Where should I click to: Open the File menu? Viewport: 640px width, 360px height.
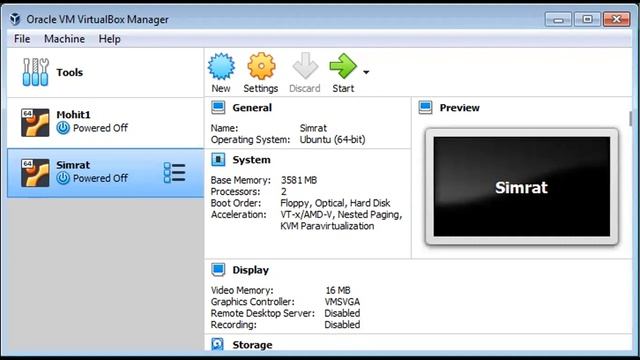click(22, 39)
